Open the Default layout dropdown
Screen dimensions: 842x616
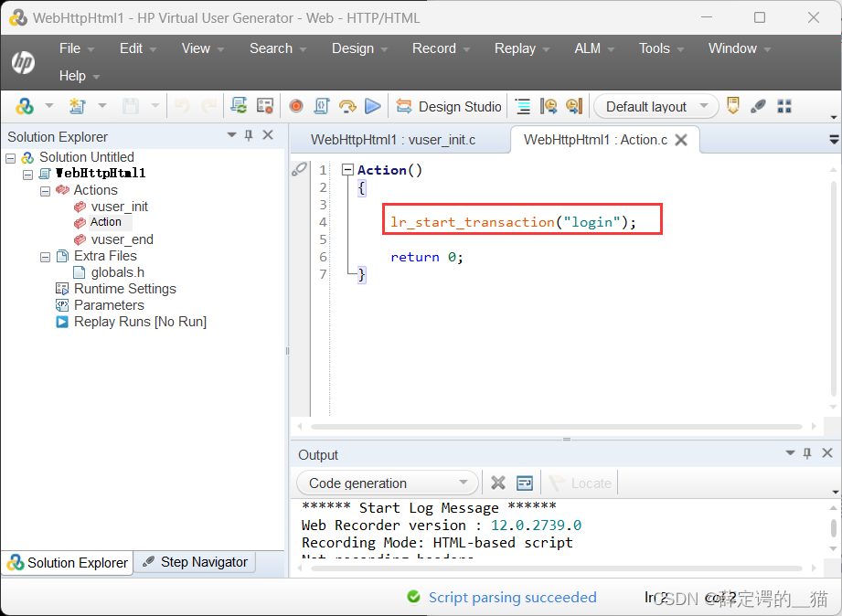click(x=655, y=106)
